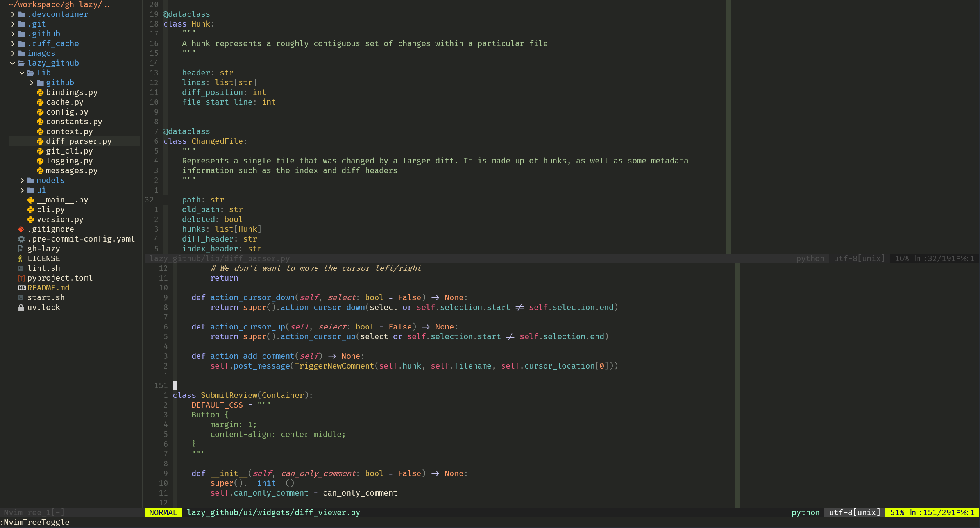This screenshot has width=980, height=528.
Task: Click Python icon beside messages.py
Action: click(x=40, y=171)
